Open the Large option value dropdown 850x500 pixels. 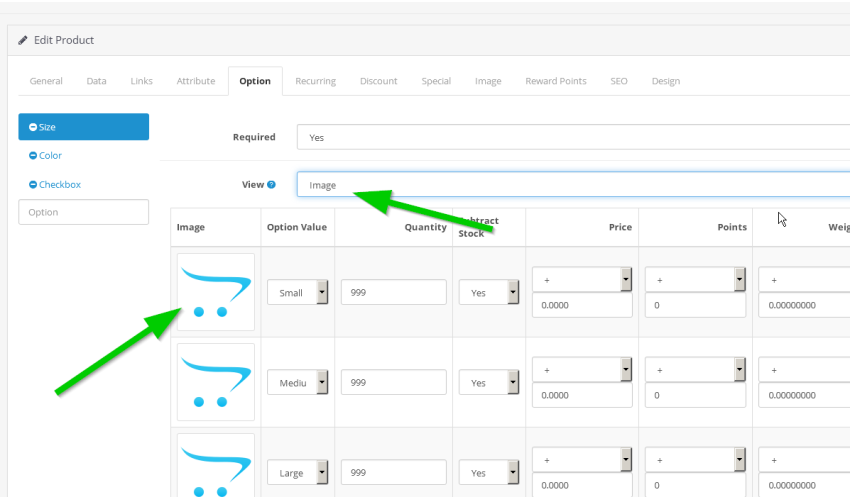point(298,472)
